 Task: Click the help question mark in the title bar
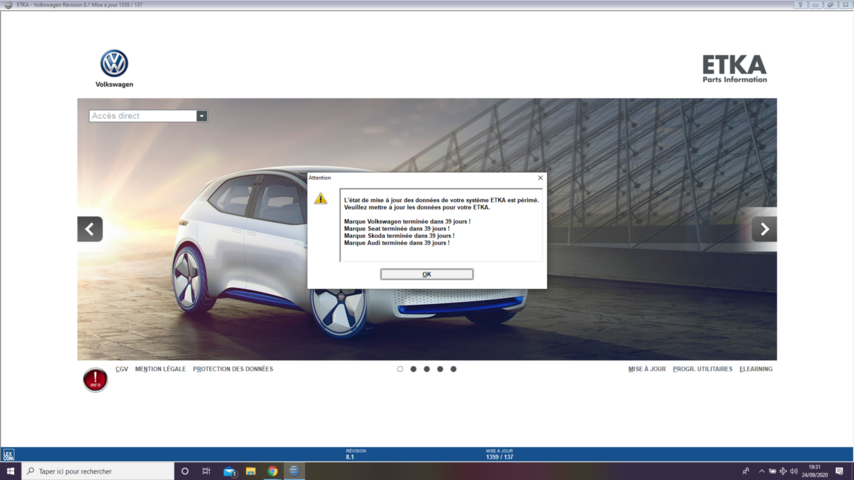[800, 4]
